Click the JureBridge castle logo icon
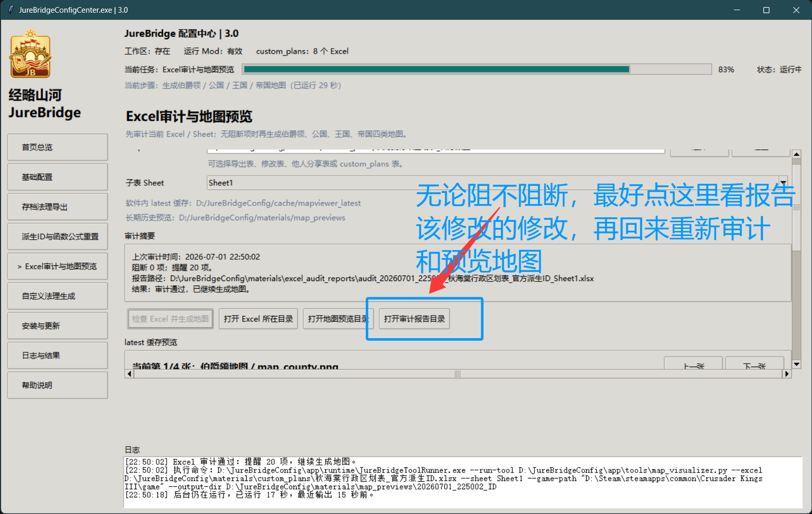The height and width of the screenshot is (514, 812). pyautogui.click(x=30, y=54)
